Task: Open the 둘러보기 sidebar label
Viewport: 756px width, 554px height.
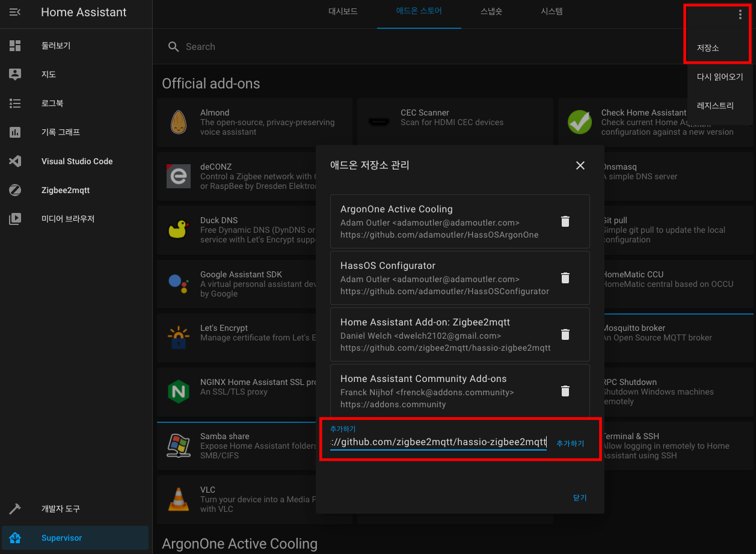Action: pos(56,46)
